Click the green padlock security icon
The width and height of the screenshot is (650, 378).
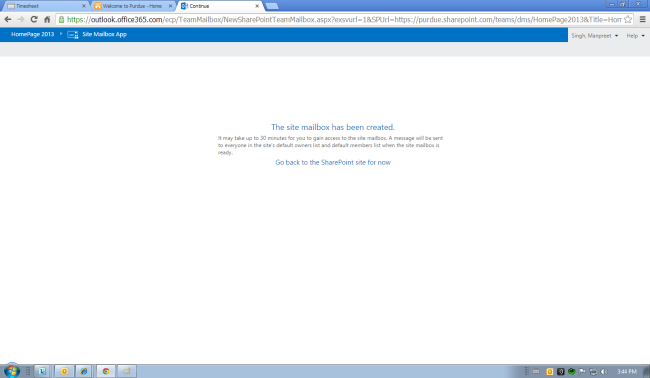(x=61, y=19)
